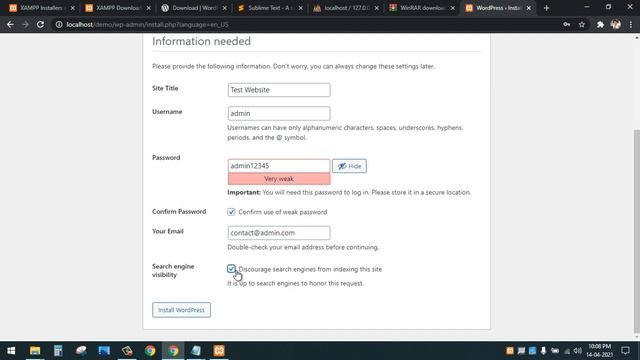
Task: Open File Explorer from the taskbar
Action: pos(35,351)
